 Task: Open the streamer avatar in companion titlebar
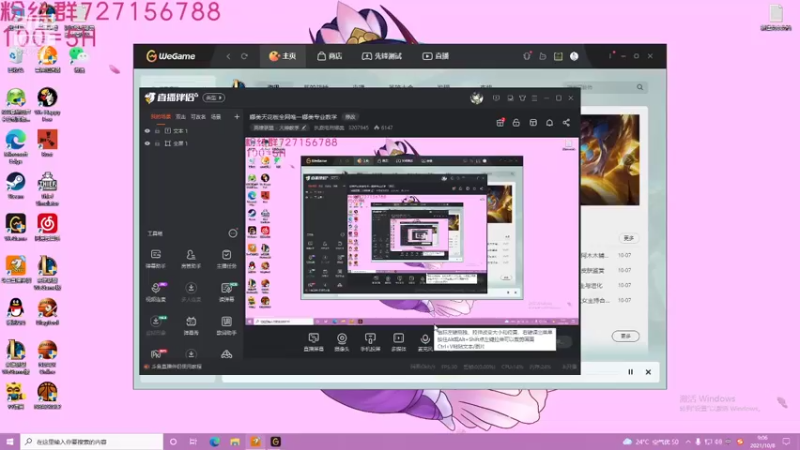click(477, 98)
